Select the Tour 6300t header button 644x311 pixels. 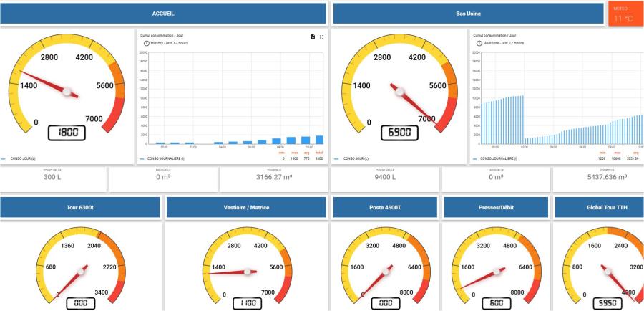coord(80,208)
